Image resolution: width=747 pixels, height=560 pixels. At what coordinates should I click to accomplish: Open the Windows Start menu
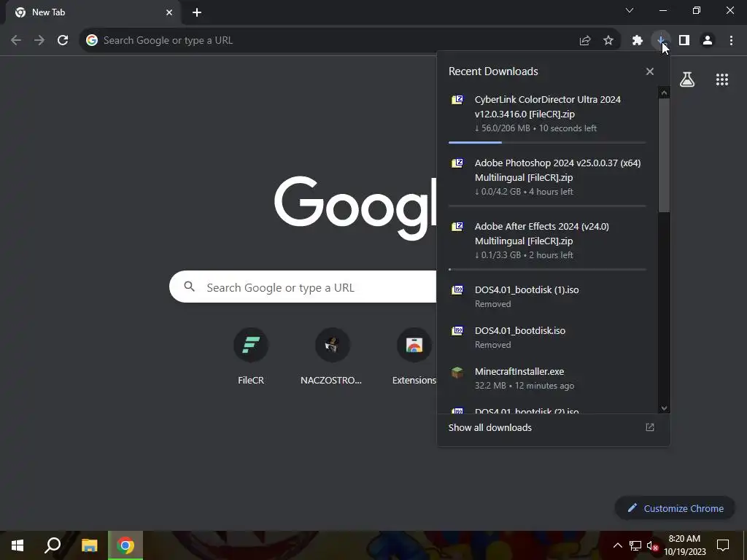tap(18, 545)
